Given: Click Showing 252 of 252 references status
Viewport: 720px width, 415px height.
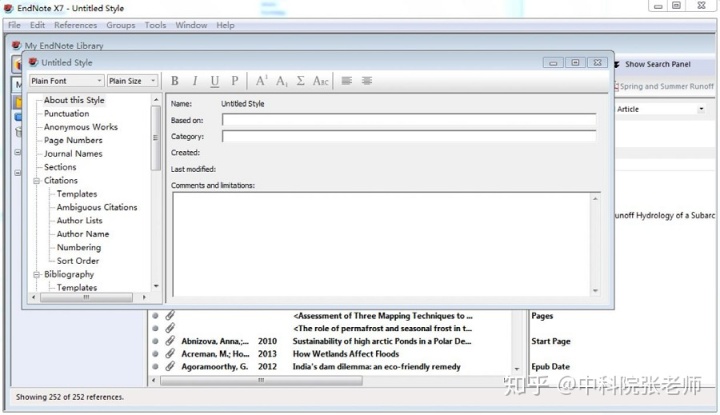Looking at the screenshot, I should click(70, 397).
